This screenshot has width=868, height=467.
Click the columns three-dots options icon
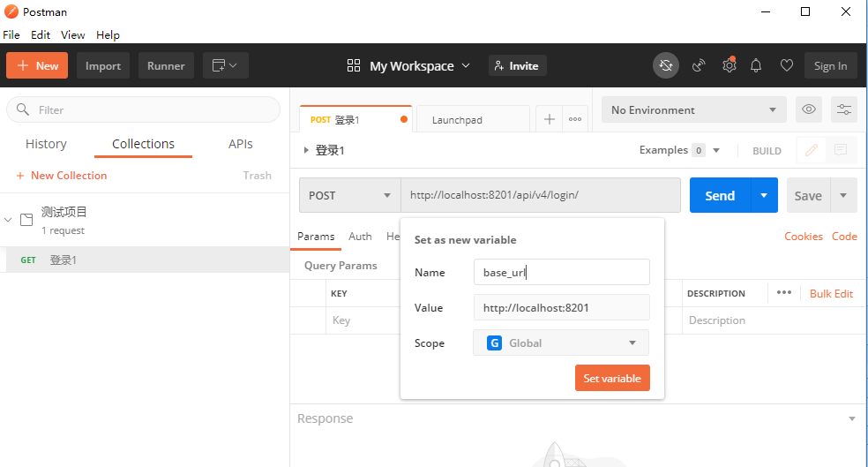point(784,292)
